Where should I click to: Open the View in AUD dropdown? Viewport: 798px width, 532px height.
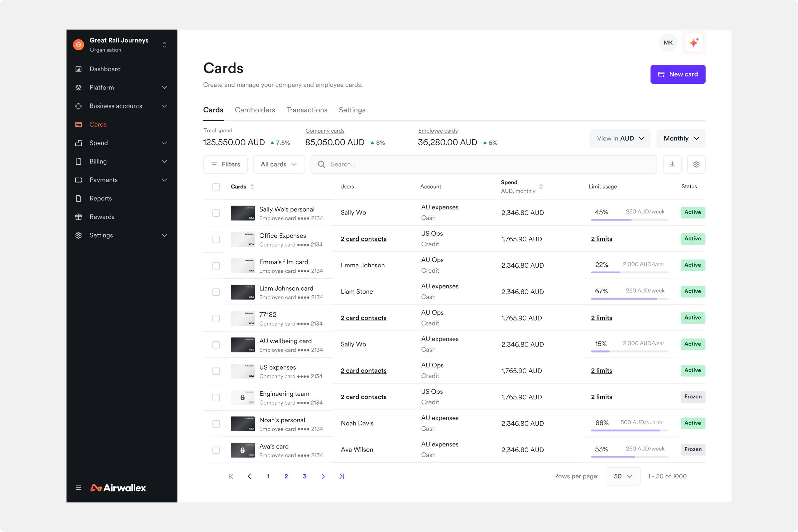(620, 138)
